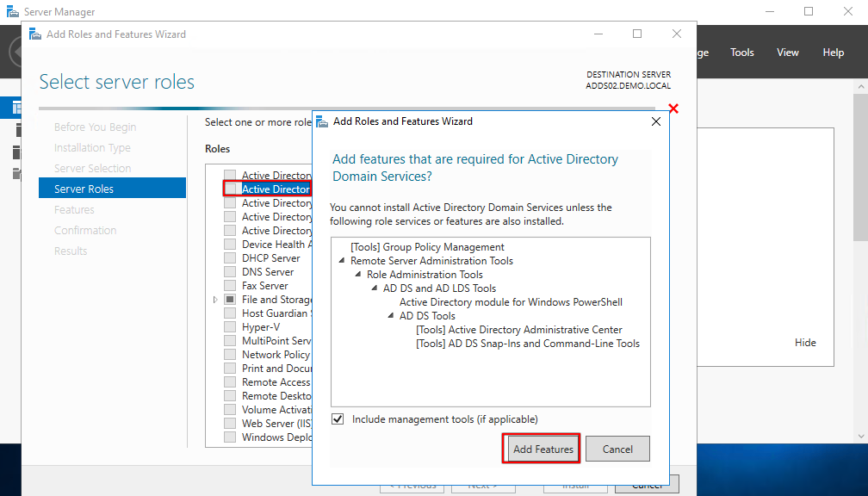The image size is (868, 496).
Task: Collapse Remote Server Administration Tools node
Action: click(x=342, y=260)
